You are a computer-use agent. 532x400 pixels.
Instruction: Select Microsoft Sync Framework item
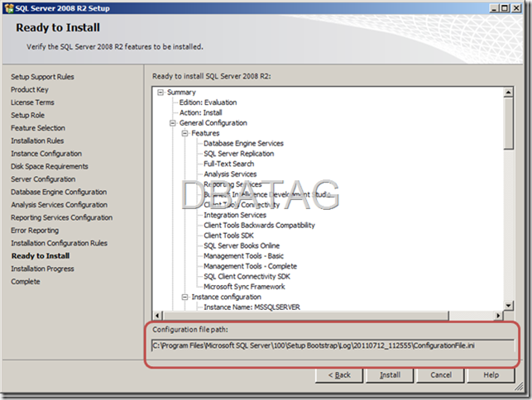tap(244, 287)
